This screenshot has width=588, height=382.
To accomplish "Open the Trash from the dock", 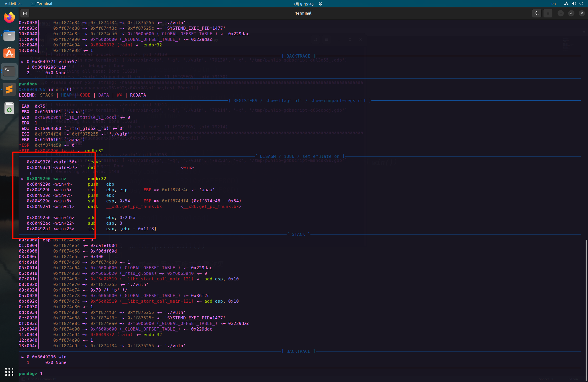I will 9,108.
